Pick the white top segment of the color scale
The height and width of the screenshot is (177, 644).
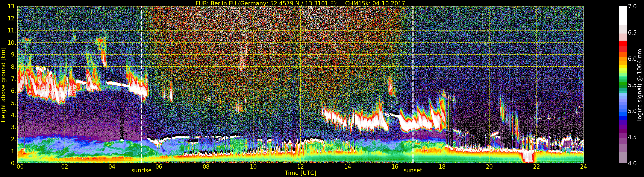tap(623, 15)
